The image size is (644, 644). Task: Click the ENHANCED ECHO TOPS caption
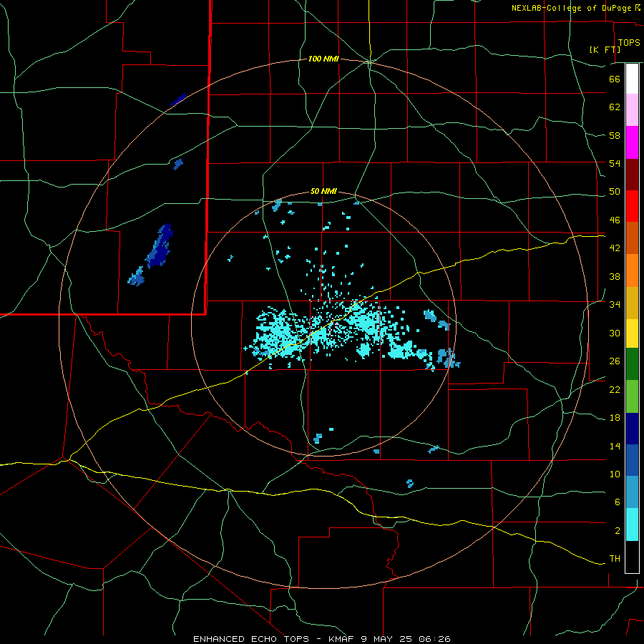(253, 639)
